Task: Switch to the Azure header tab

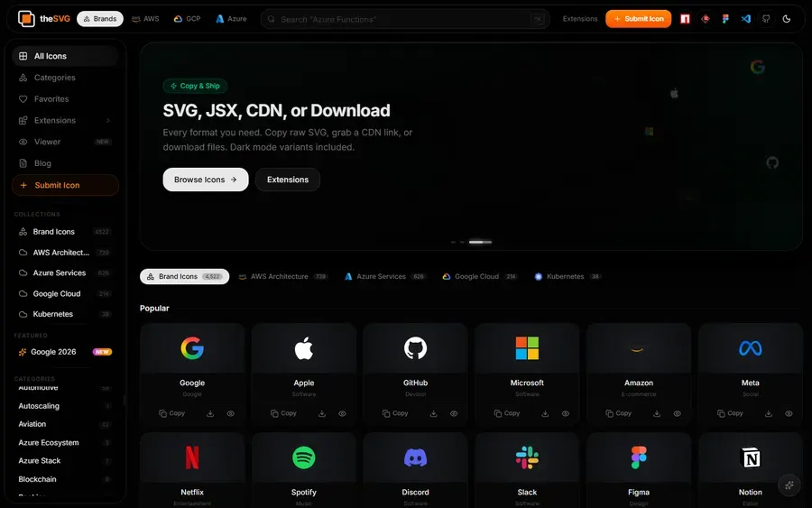Action: click(231, 19)
